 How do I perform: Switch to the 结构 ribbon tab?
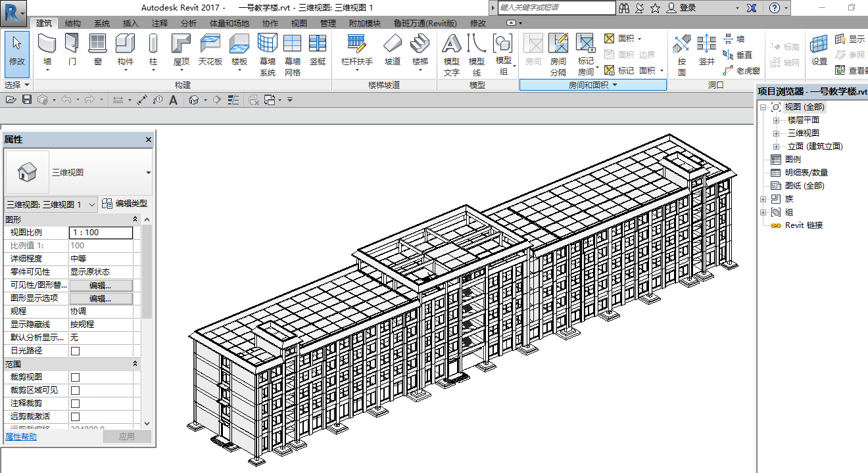(73, 23)
